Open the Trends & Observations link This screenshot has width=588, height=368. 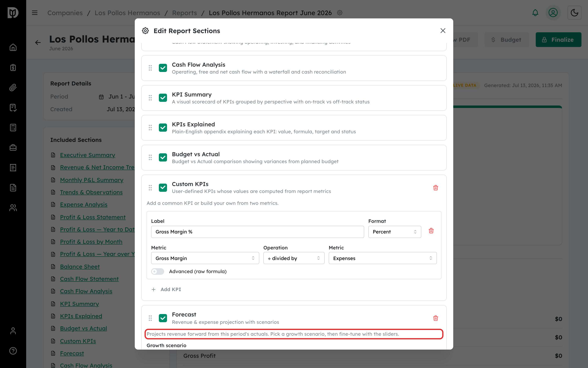pos(91,192)
